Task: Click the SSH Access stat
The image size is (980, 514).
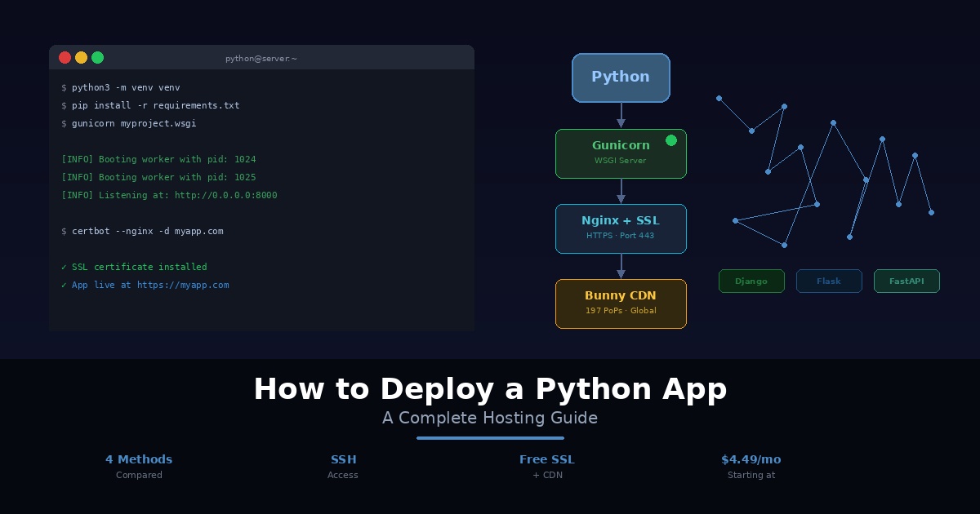Action: 343,466
